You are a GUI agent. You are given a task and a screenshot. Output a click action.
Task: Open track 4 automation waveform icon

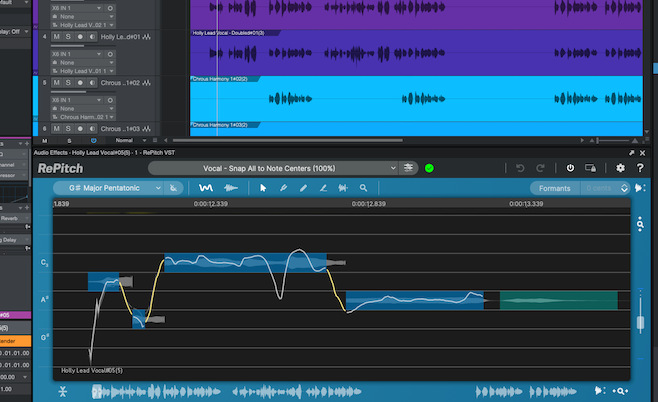(146, 37)
